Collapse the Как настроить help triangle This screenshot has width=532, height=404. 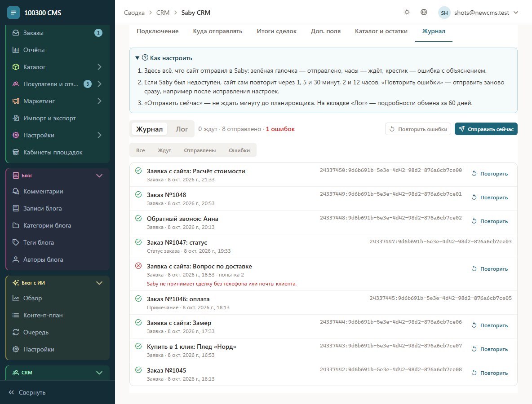137,58
